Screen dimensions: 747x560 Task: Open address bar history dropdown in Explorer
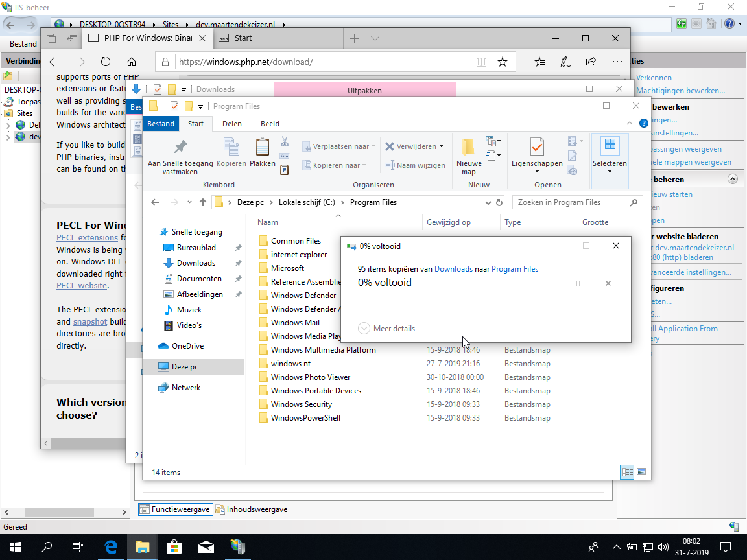(x=488, y=202)
